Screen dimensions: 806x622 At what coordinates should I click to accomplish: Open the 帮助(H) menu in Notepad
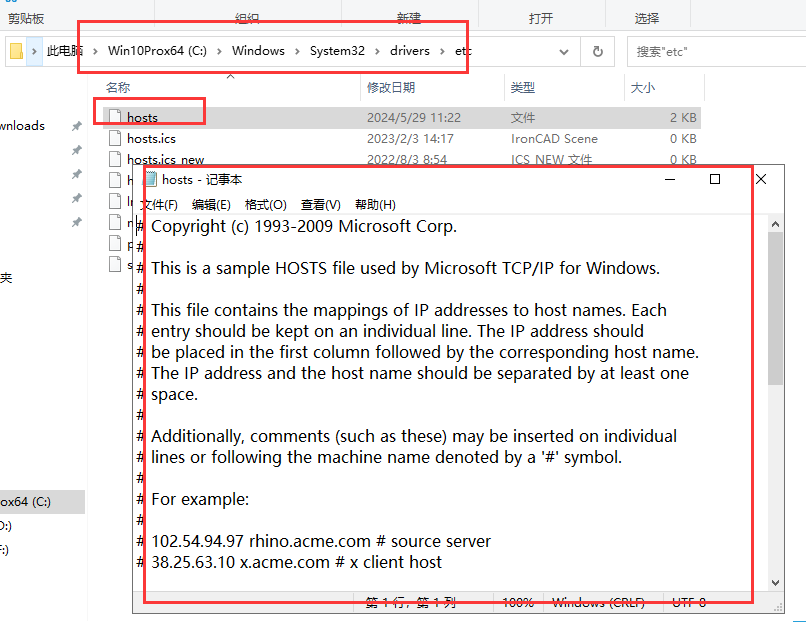pyautogui.click(x=375, y=205)
